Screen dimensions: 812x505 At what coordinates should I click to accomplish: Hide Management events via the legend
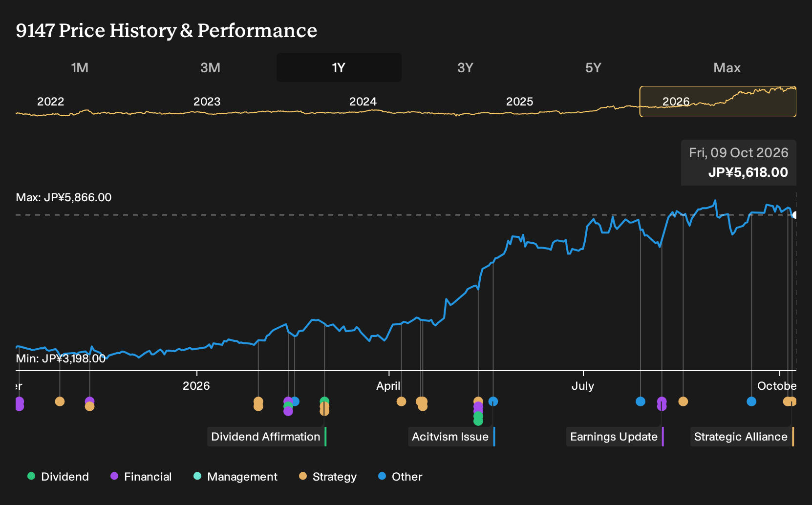tap(235, 477)
